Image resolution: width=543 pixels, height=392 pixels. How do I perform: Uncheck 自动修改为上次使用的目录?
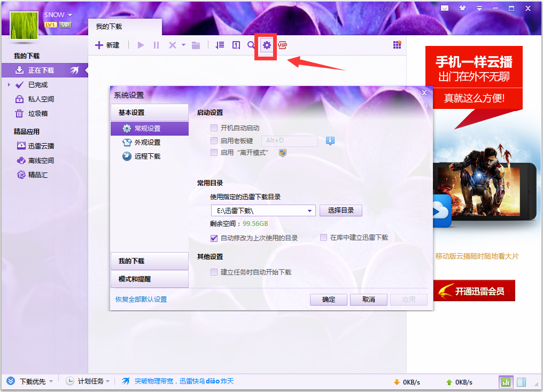click(x=214, y=238)
